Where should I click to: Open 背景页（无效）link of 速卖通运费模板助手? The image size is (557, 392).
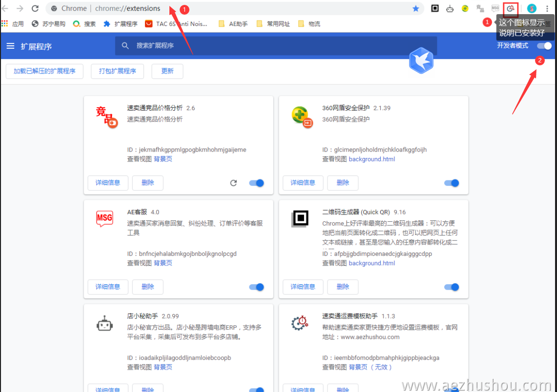click(370, 367)
